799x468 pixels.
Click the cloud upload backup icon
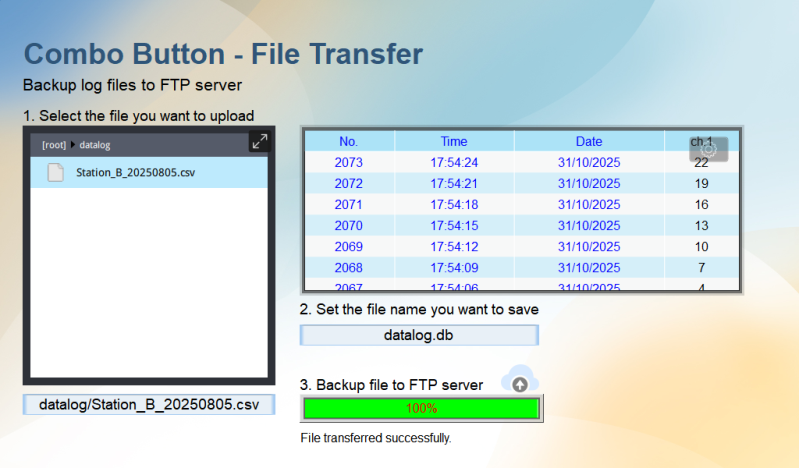(520, 379)
